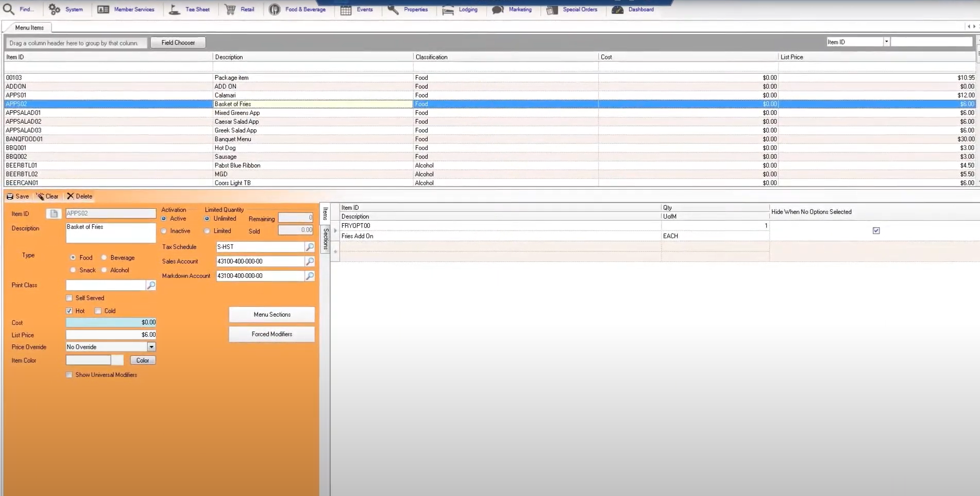Expand the Sections side panel

325,238
